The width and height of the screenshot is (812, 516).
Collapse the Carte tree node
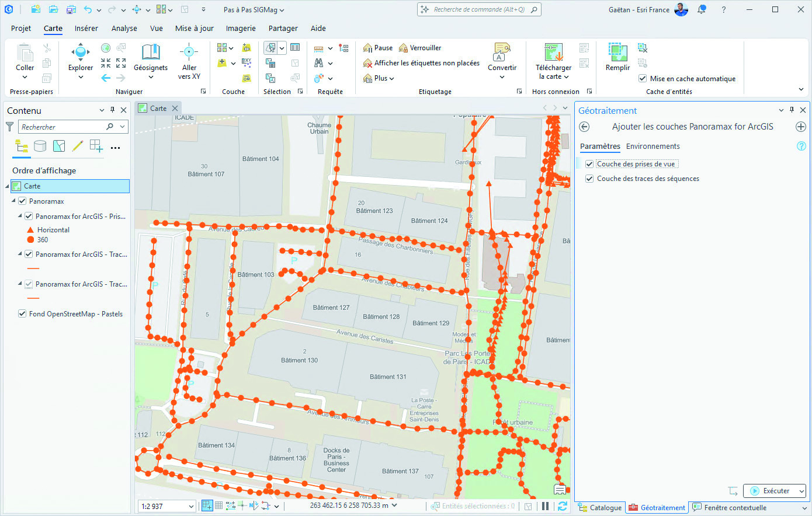coord(8,186)
